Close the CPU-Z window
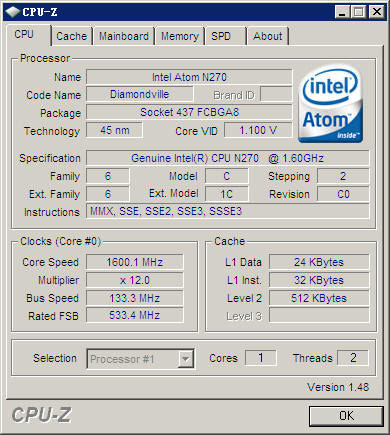This screenshot has width=390, height=435. coord(377,12)
